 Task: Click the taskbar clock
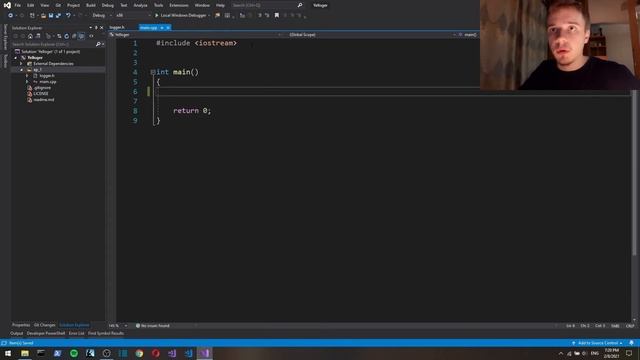(611, 353)
